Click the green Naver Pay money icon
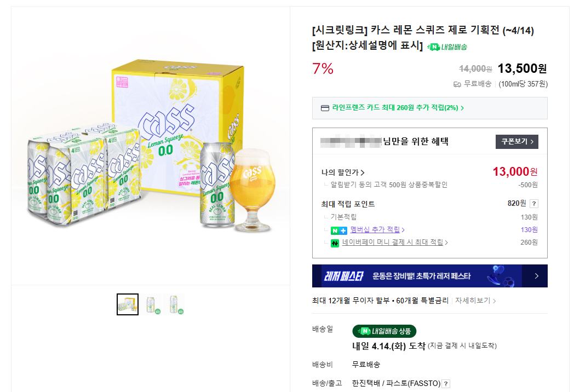Image resolution: width=574 pixels, height=392 pixels. (335, 243)
